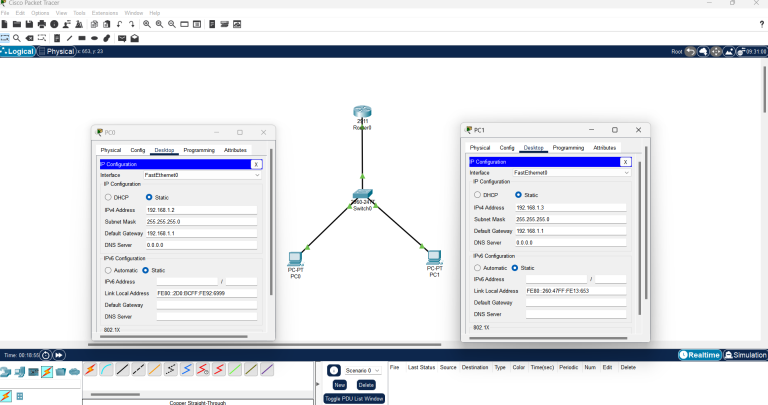Click the Reset Time power cycle icon
Viewport: 768px width, 405px height.
tap(46, 355)
